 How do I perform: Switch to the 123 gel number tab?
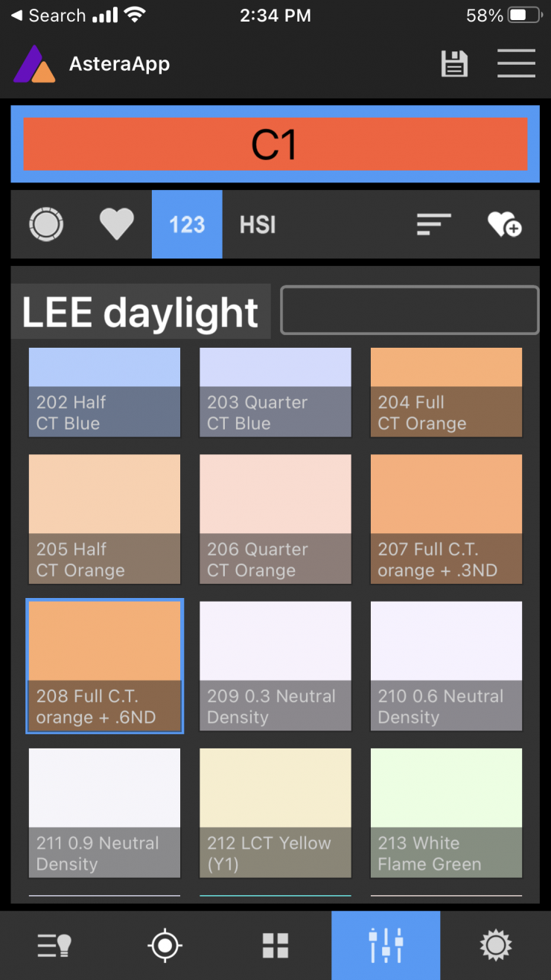click(187, 224)
